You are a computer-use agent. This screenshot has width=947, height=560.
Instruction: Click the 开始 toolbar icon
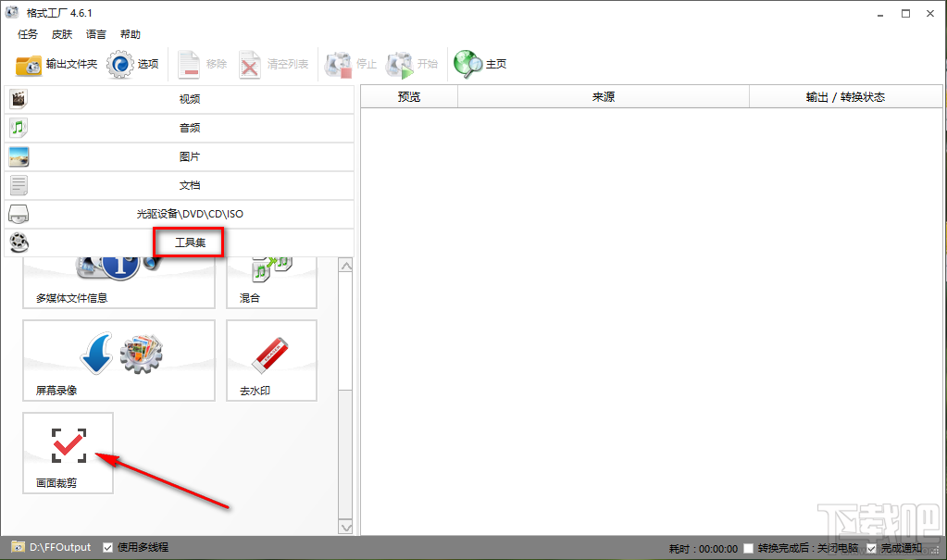coord(400,65)
